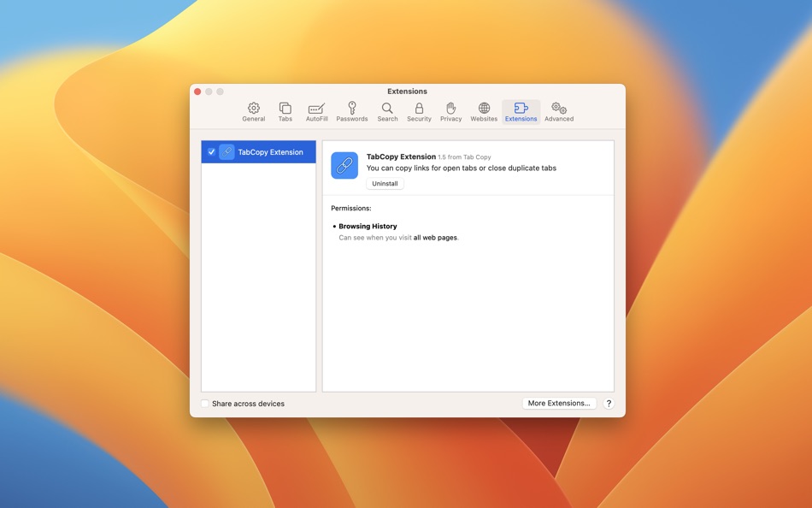812x508 pixels.
Task: Switch to the Tabs preferences pane
Action: click(x=285, y=112)
